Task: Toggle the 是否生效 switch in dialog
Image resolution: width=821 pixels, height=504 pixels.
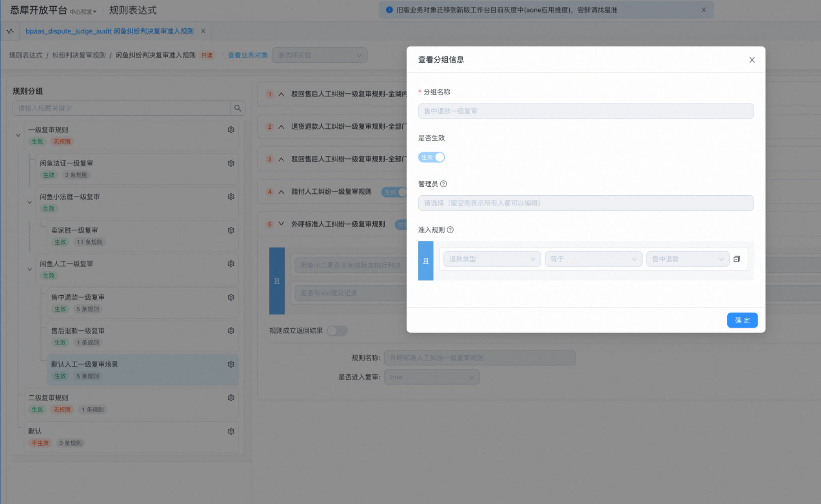Action: coord(431,157)
